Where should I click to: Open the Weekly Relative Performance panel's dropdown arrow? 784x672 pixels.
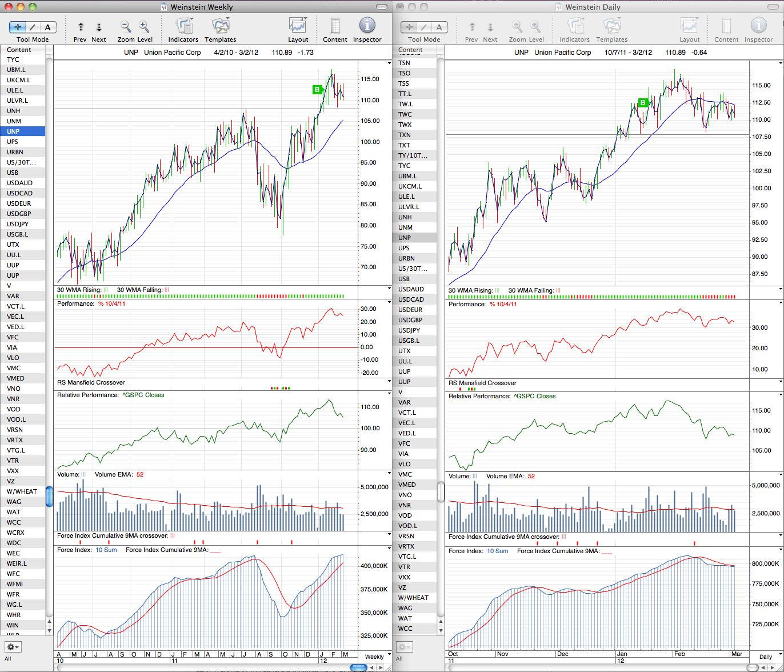click(389, 394)
